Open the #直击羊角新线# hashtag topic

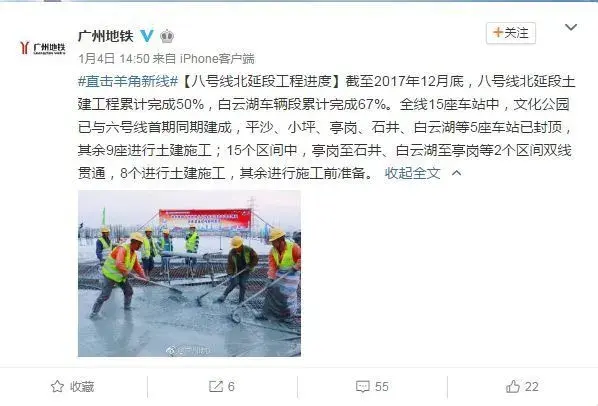point(128,81)
